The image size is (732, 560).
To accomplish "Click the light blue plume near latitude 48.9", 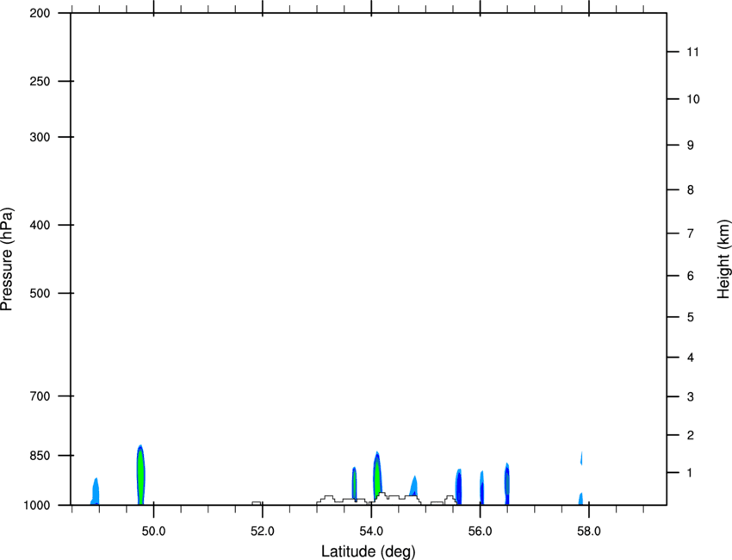I will 96,491.
